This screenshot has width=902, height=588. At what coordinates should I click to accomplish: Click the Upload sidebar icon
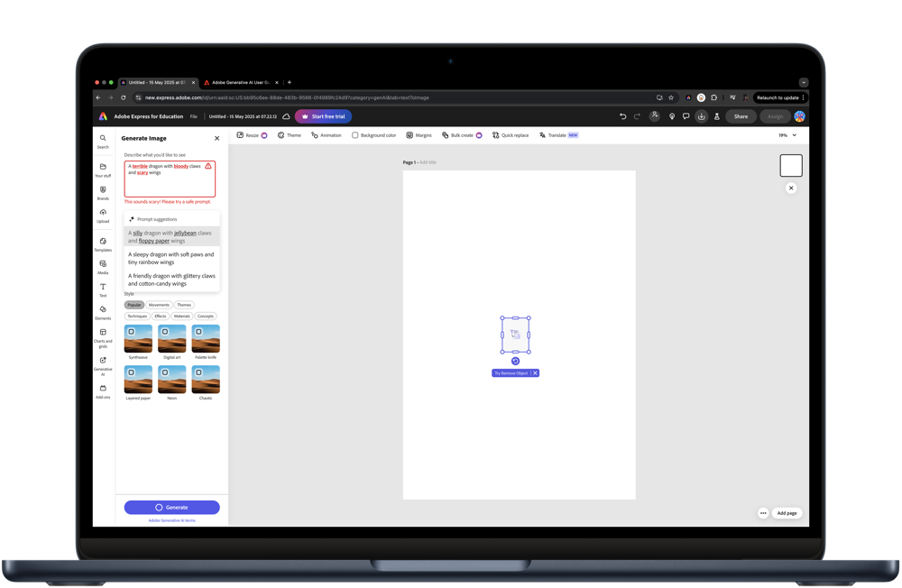coord(103,216)
